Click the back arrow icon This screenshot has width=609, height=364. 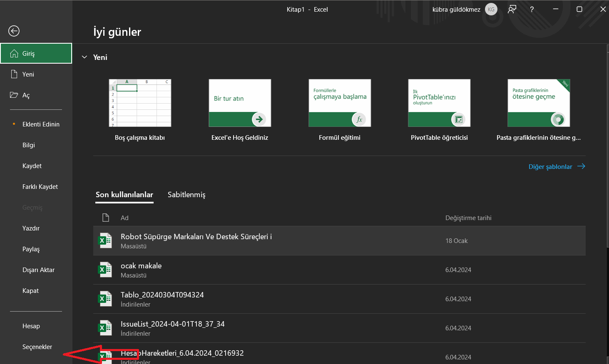[14, 31]
